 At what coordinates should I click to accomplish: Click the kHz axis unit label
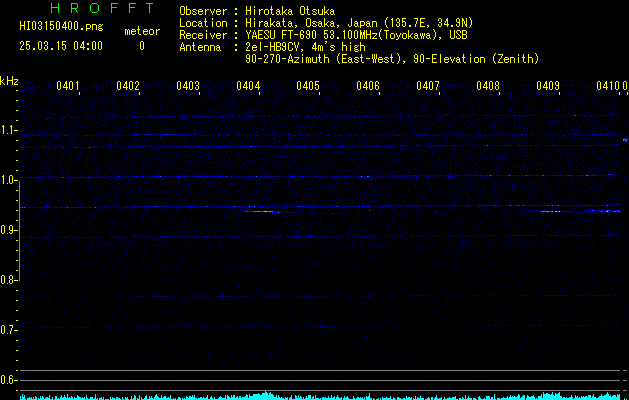[9, 81]
